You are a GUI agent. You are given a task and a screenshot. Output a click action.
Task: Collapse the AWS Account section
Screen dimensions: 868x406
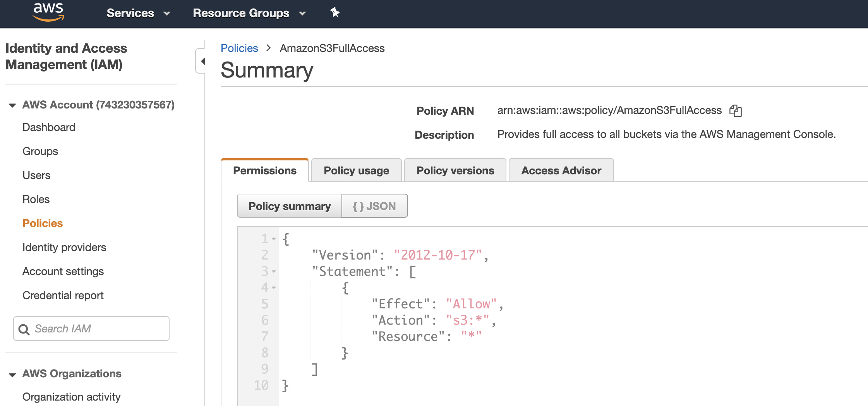tap(12, 105)
